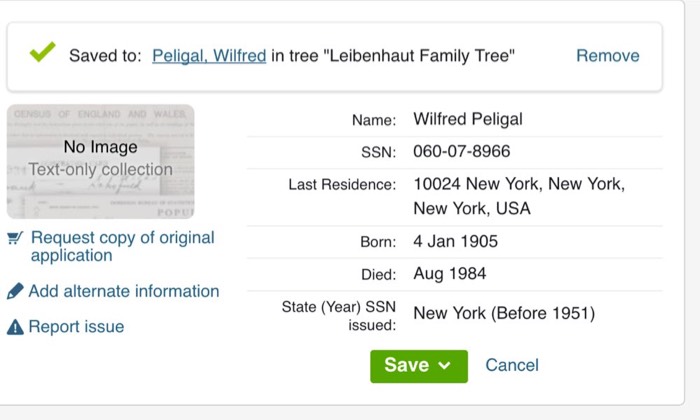Click the SSN value 060-07-8966
Viewport: 700px width, 420px height.
point(461,152)
